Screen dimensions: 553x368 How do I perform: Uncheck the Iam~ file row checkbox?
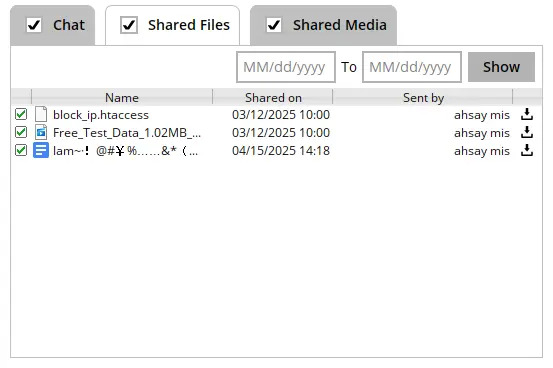pyautogui.click(x=21, y=150)
